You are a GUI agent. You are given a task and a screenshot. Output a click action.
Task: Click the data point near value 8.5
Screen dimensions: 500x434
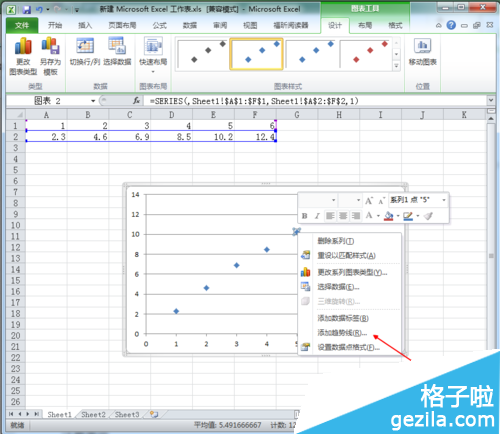267,249
